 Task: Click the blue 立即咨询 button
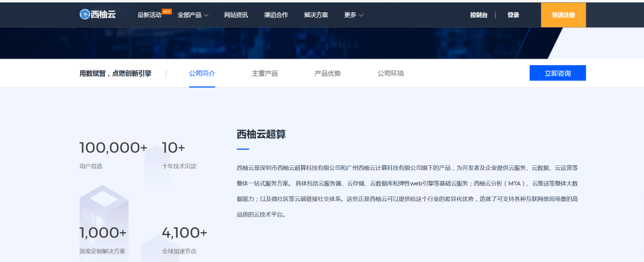[558, 73]
